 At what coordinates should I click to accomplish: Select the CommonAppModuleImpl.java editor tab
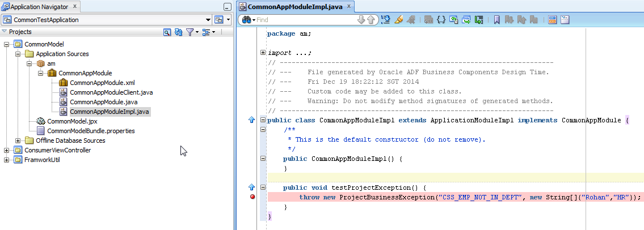pos(295,7)
